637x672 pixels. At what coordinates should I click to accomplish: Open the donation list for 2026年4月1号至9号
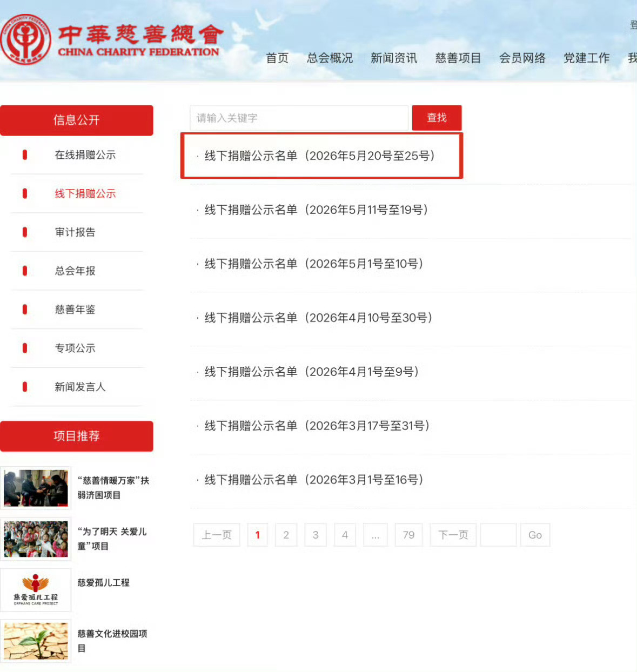[312, 372]
